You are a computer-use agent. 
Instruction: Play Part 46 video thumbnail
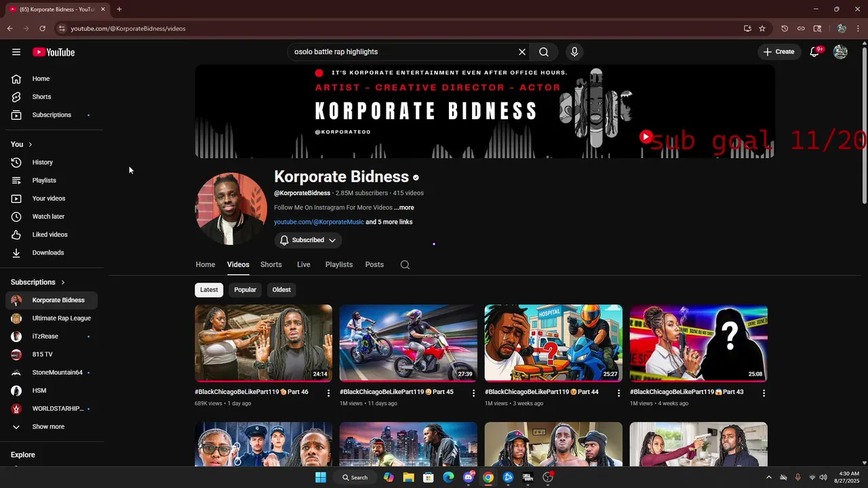263,343
